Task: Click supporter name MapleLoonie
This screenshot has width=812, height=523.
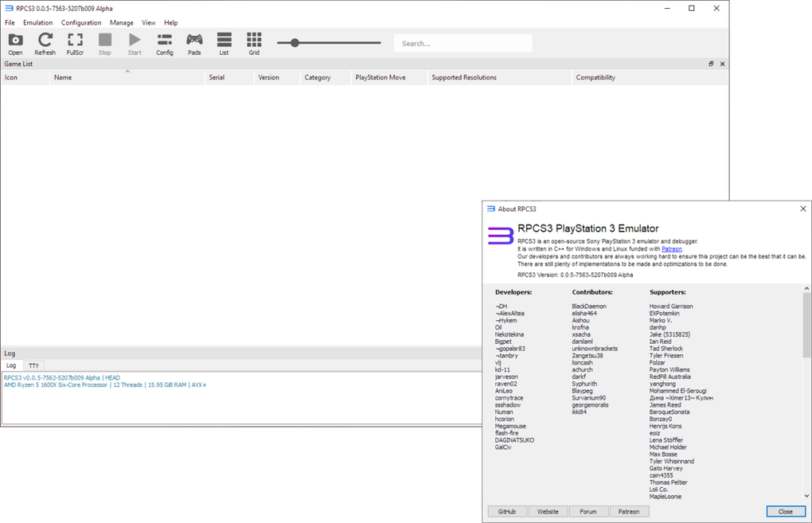Action: [x=666, y=497]
